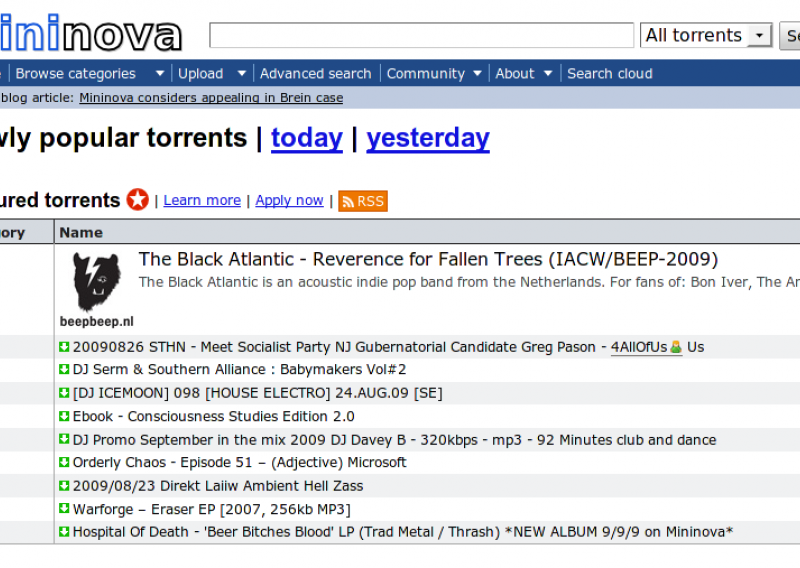Click the orange RSS feed icon
The width and height of the screenshot is (800, 568).
363,201
